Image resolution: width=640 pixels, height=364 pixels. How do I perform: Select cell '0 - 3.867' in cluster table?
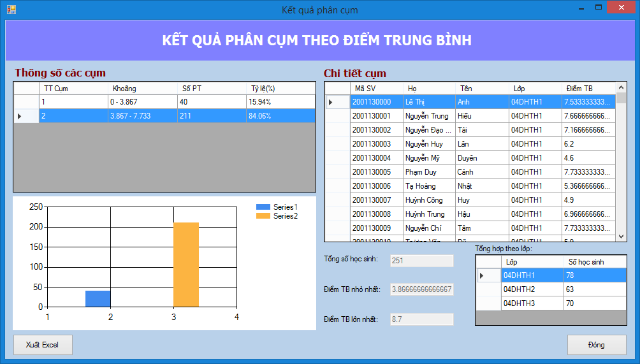[x=143, y=102]
